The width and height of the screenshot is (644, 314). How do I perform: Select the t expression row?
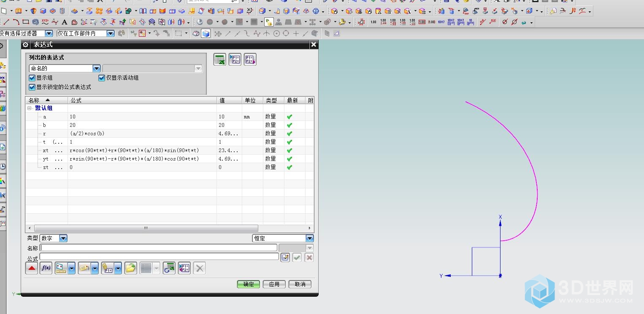(x=170, y=142)
